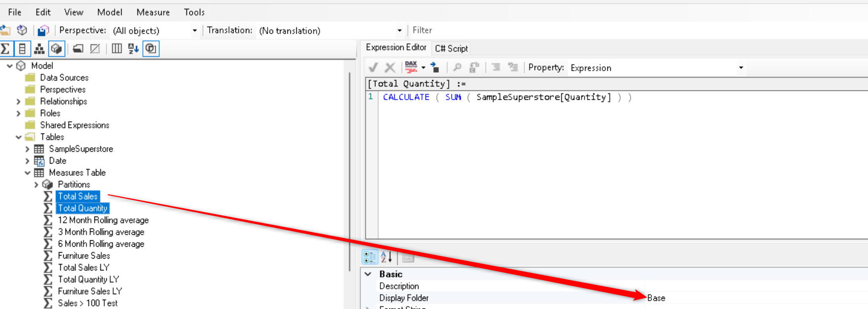868x309 pixels.
Task: Click inside the DAX expression editor line
Action: click(x=507, y=97)
